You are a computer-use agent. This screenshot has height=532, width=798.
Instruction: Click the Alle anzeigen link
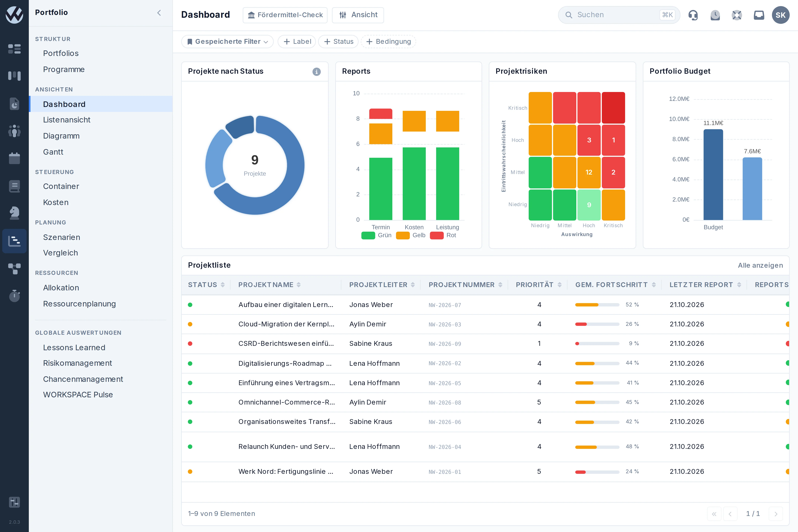point(760,265)
